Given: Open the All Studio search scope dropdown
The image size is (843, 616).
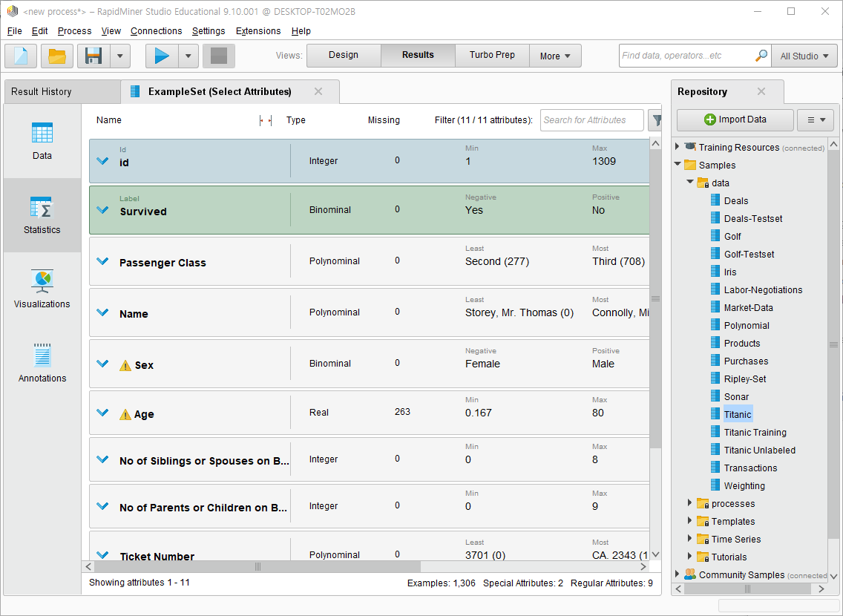Looking at the screenshot, I should tap(804, 56).
